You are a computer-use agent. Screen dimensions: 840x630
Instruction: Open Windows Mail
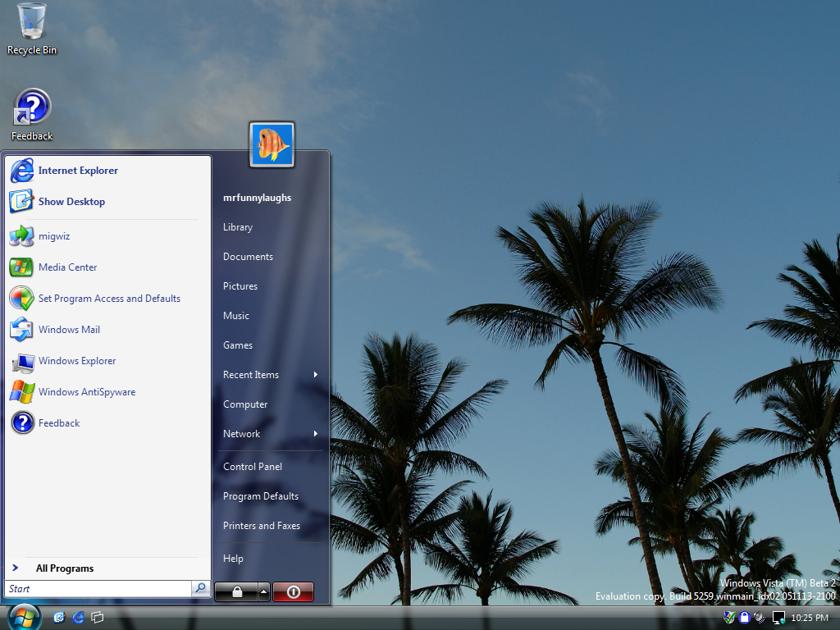(x=69, y=330)
